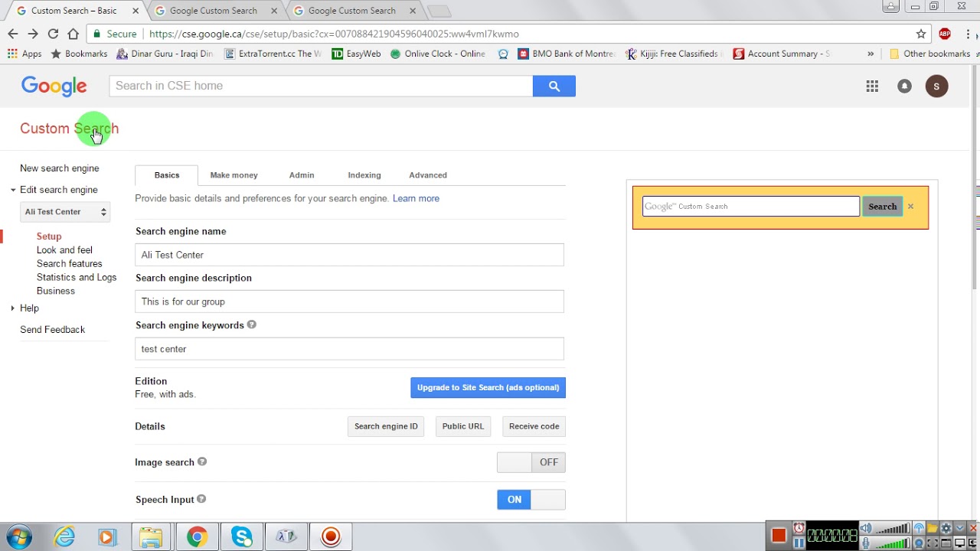
Task: Show more bookmarks with the double chevron
Action: click(x=871, y=54)
